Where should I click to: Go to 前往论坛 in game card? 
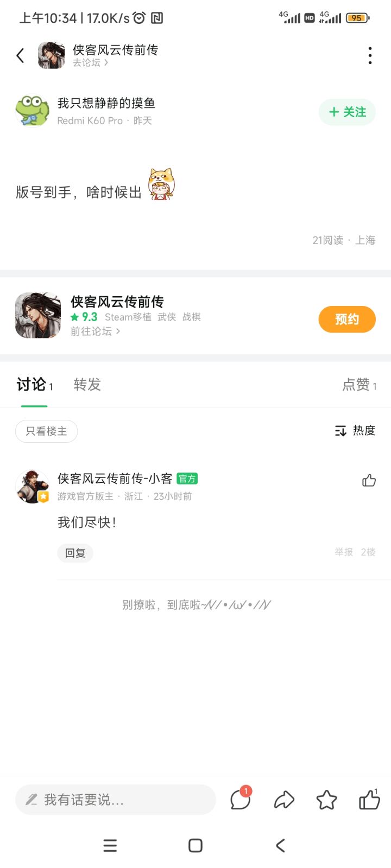click(95, 331)
